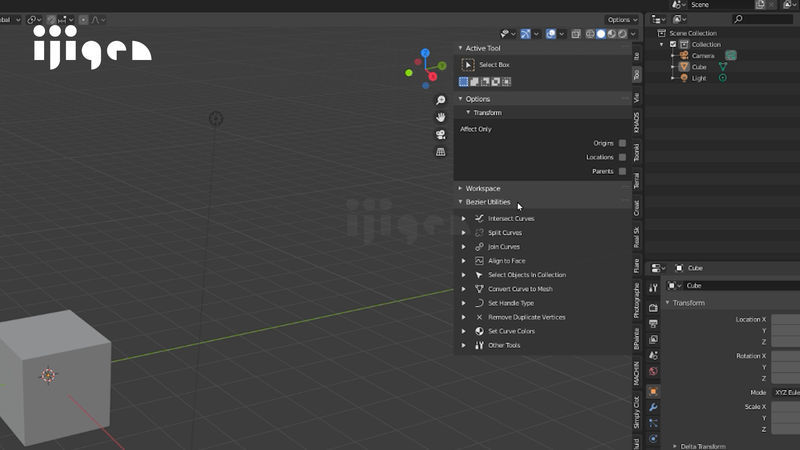Switch orthographic/perspective with the grid icon
The width and height of the screenshot is (800, 450).
coord(440,152)
